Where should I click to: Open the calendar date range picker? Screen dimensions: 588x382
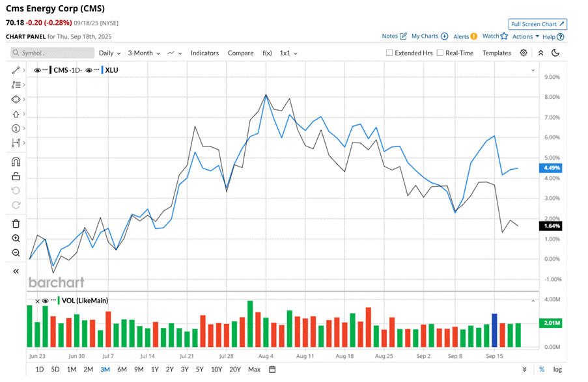(272, 369)
